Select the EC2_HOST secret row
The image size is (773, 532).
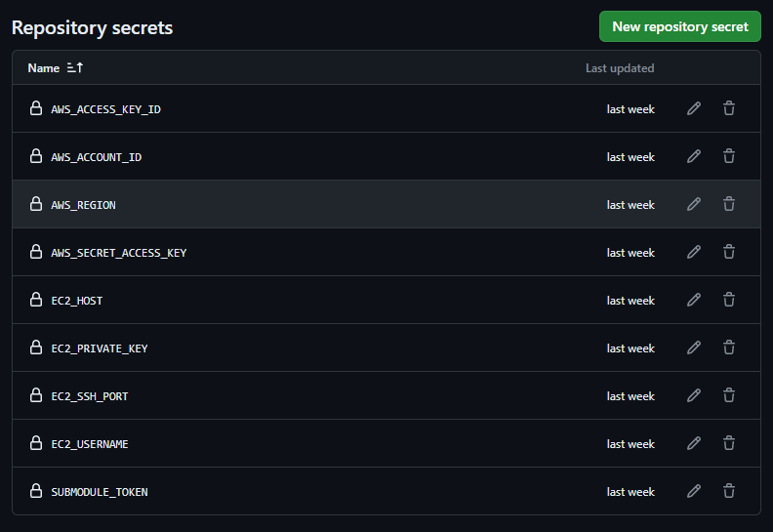coord(386,301)
